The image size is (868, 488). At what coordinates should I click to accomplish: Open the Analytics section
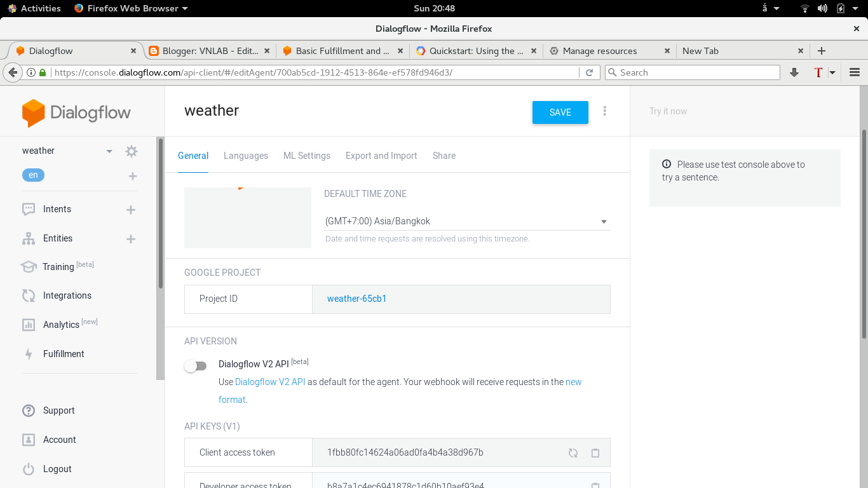61,325
